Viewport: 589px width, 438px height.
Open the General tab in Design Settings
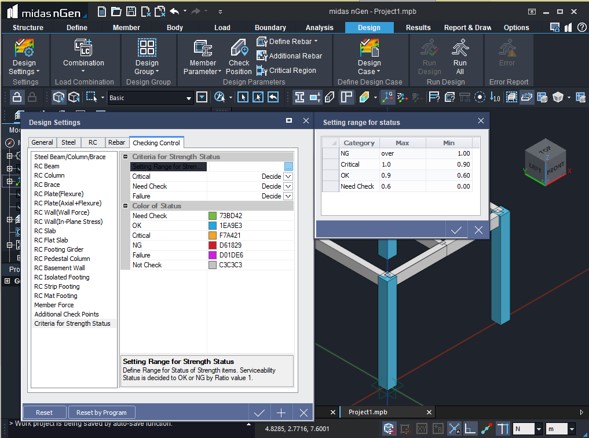42,142
